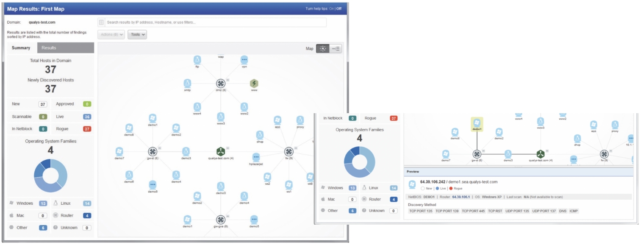This screenshot has height=245, width=644.
Task: Click the dmz (8) router node icon
Action: click(x=221, y=83)
